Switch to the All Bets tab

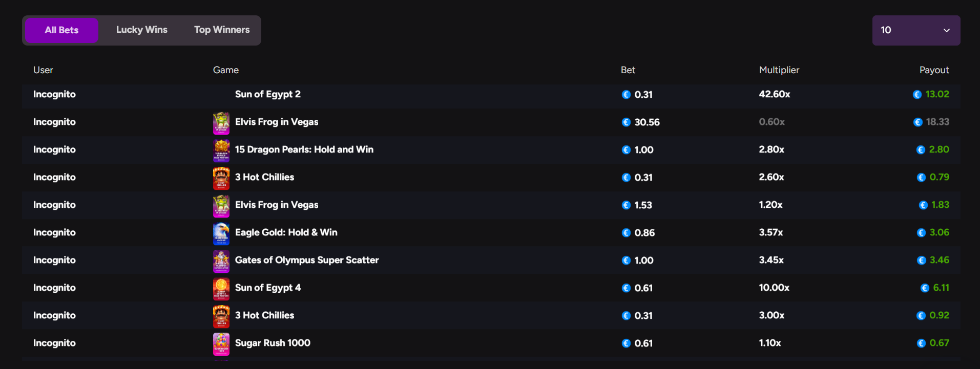pyautogui.click(x=61, y=30)
